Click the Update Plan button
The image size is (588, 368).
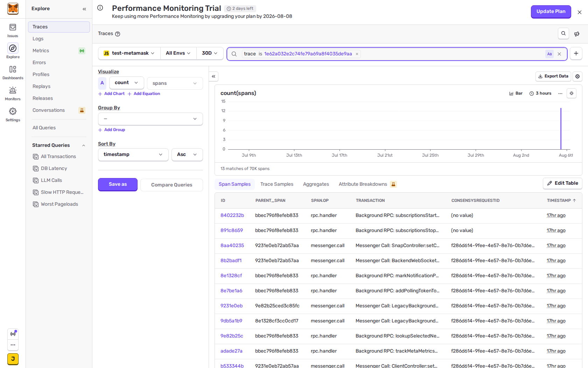point(551,12)
